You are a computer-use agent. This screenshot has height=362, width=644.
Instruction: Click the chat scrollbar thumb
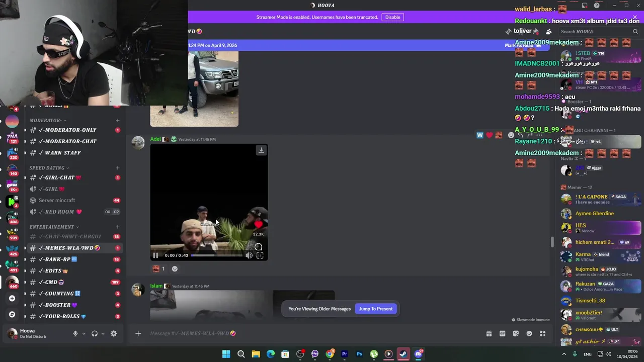point(552,242)
